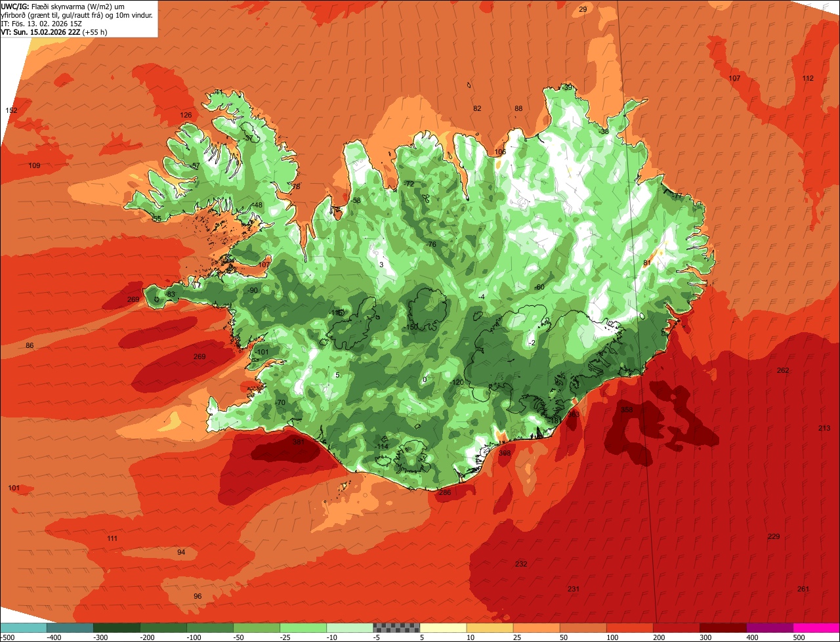The height and width of the screenshot is (642, 840).
Task: Click the value 94 in the southwest ocean
Action: [181, 552]
